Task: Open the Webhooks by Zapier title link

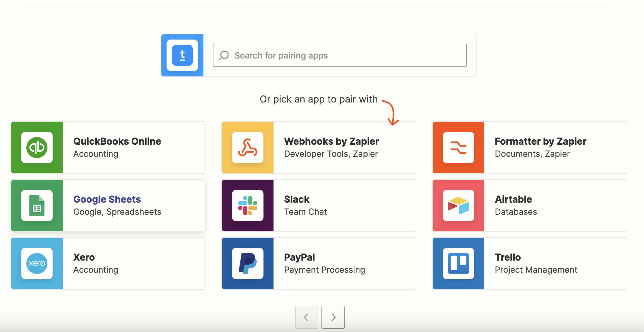Action: [x=331, y=141]
